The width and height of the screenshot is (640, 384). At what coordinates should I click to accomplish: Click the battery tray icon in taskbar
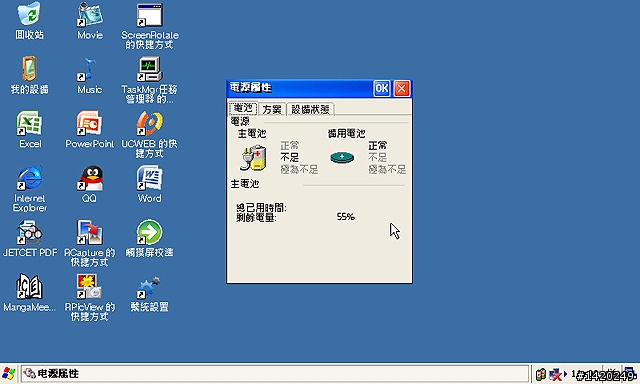pyautogui.click(x=541, y=374)
